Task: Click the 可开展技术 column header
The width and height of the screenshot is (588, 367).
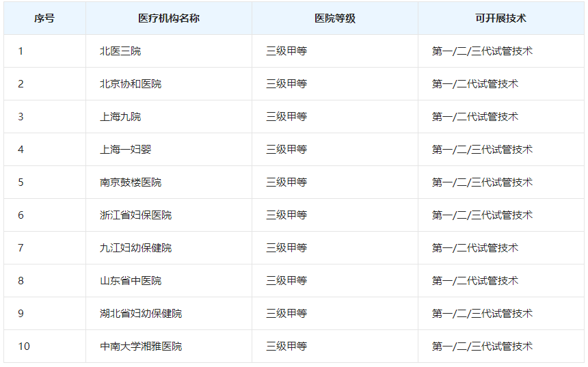Action: [x=500, y=18]
